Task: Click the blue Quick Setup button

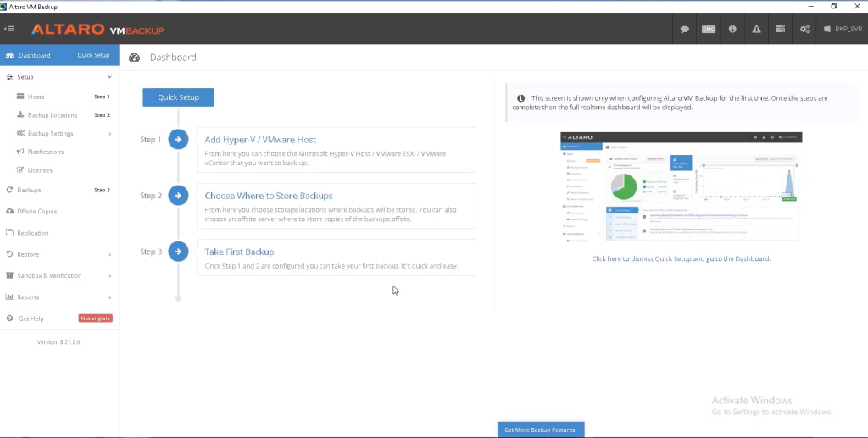Action: [178, 97]
